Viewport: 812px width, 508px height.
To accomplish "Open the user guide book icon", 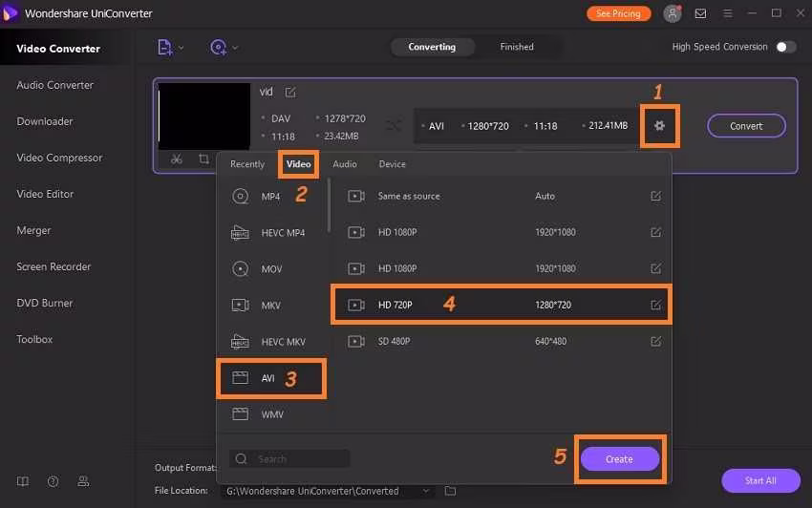I will click(23, 481).
